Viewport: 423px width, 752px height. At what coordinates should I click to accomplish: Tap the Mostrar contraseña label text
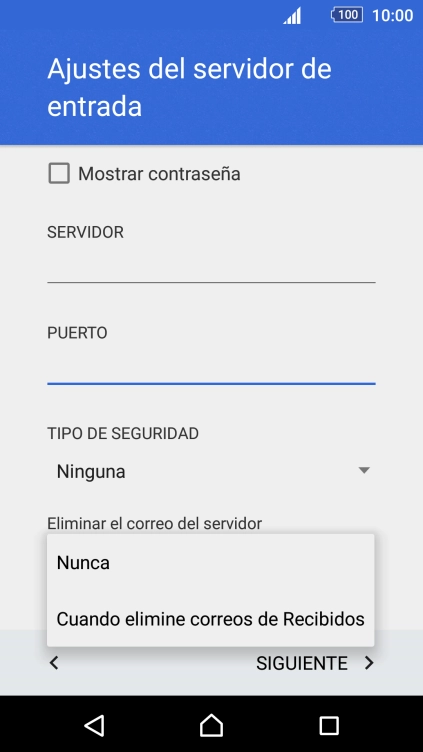point(159,174)
